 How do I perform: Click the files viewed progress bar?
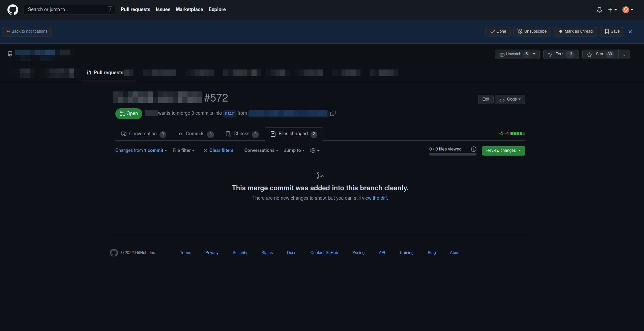(x=452, y=155)
